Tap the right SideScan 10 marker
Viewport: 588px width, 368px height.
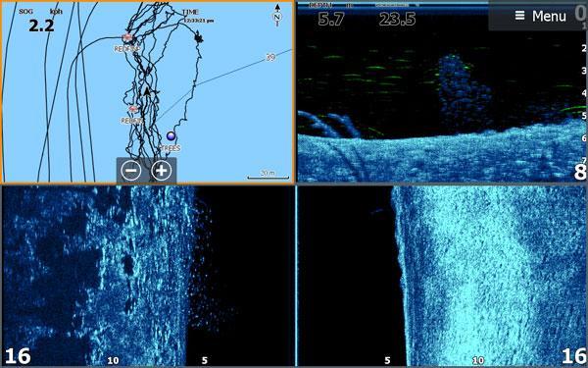[478, 360]
